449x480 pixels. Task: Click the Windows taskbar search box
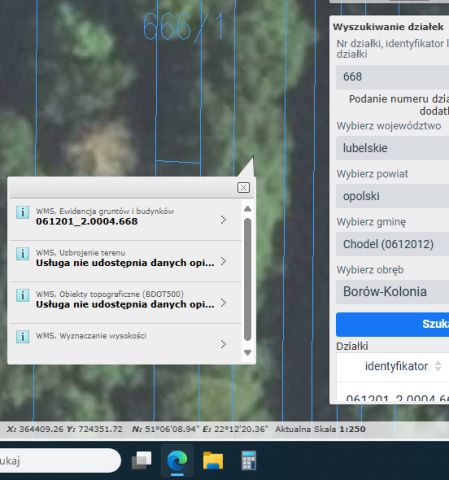60,460
